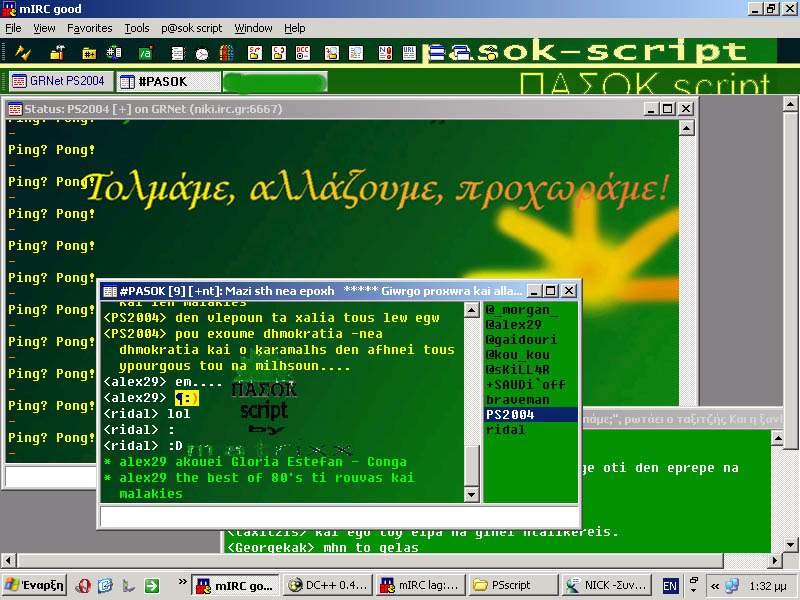Click main window horizontal scrollbar left arrow
Screen dimensions: 800x600
pos(8,561)
